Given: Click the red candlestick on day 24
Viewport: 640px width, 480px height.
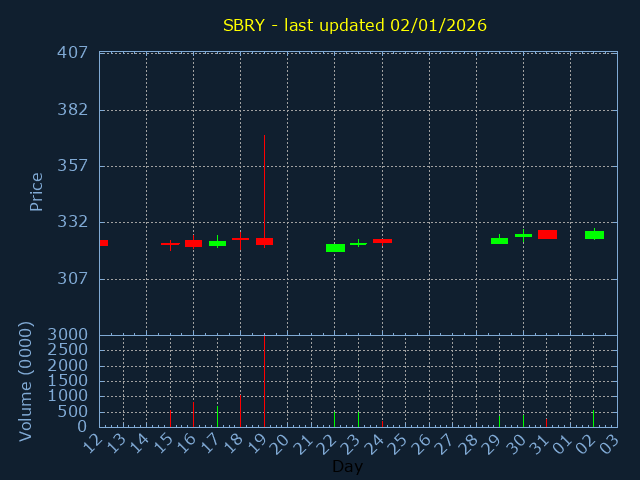Looking at the screenshot, I should point(382,241).
